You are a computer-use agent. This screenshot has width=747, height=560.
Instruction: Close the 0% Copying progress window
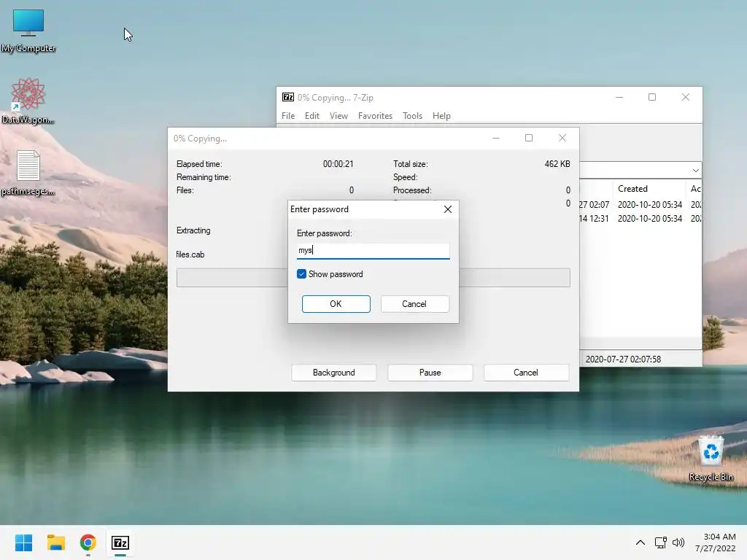click(562, 138)
